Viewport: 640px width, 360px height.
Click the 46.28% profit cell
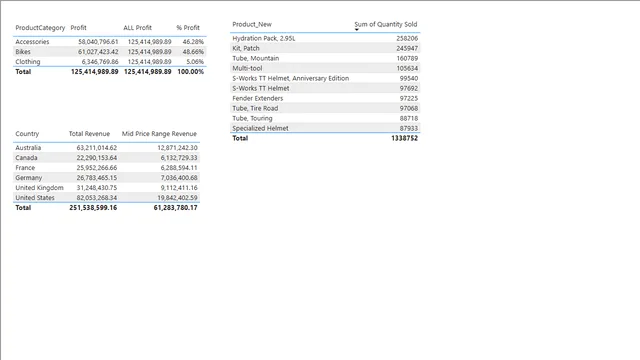193,42
